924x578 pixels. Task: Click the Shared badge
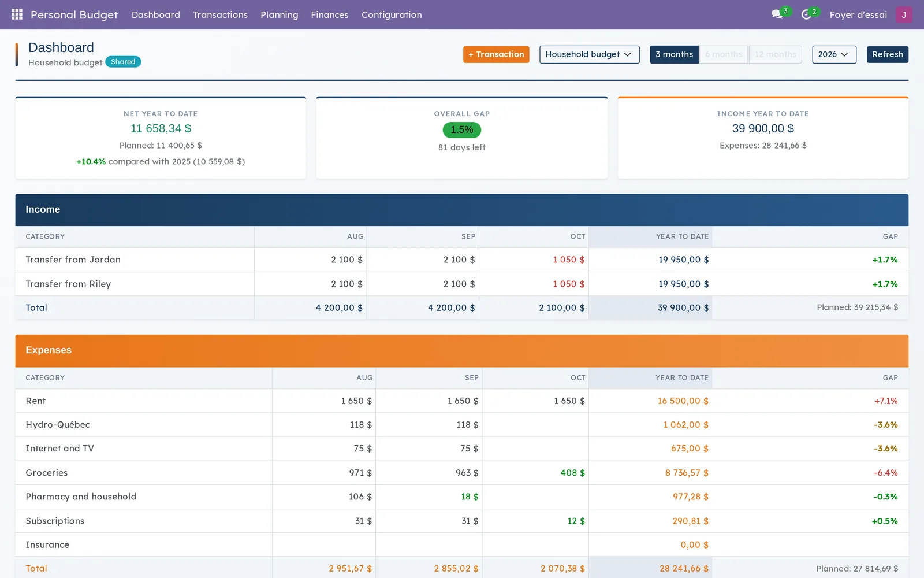(x=123, y=62)
